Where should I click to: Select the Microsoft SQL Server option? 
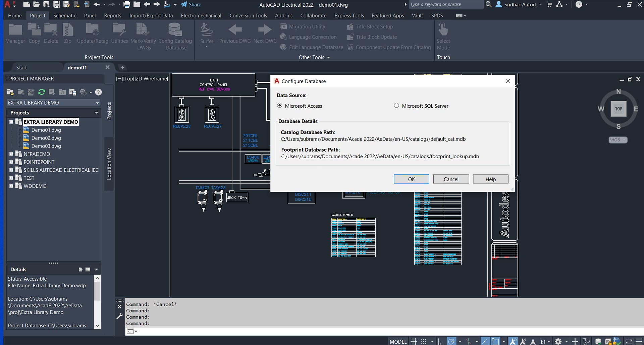tap(396, 106)
